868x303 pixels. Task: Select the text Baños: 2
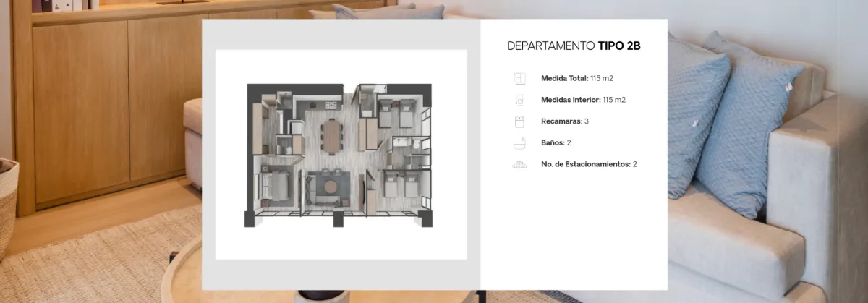pos(556,143)
